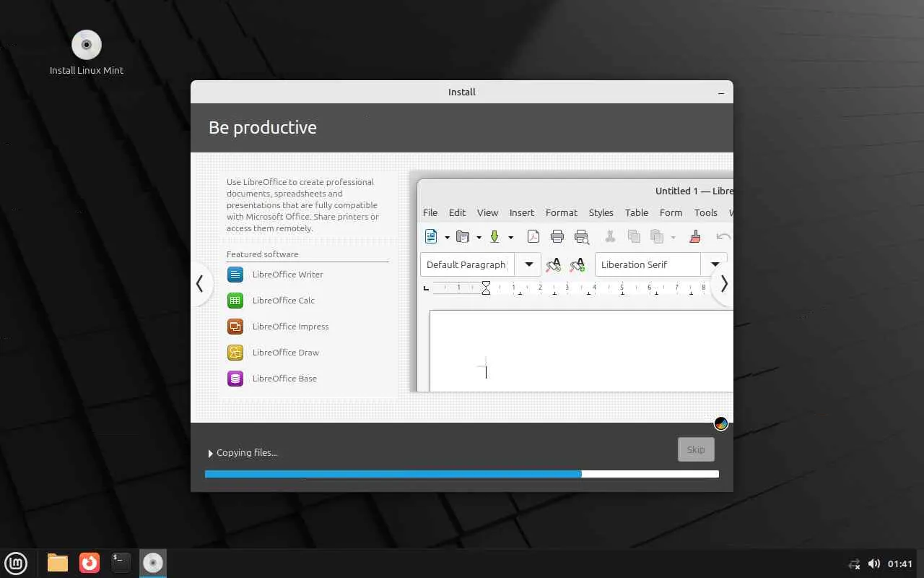Click the New document icon in the preview toolbar

[431, 236]
